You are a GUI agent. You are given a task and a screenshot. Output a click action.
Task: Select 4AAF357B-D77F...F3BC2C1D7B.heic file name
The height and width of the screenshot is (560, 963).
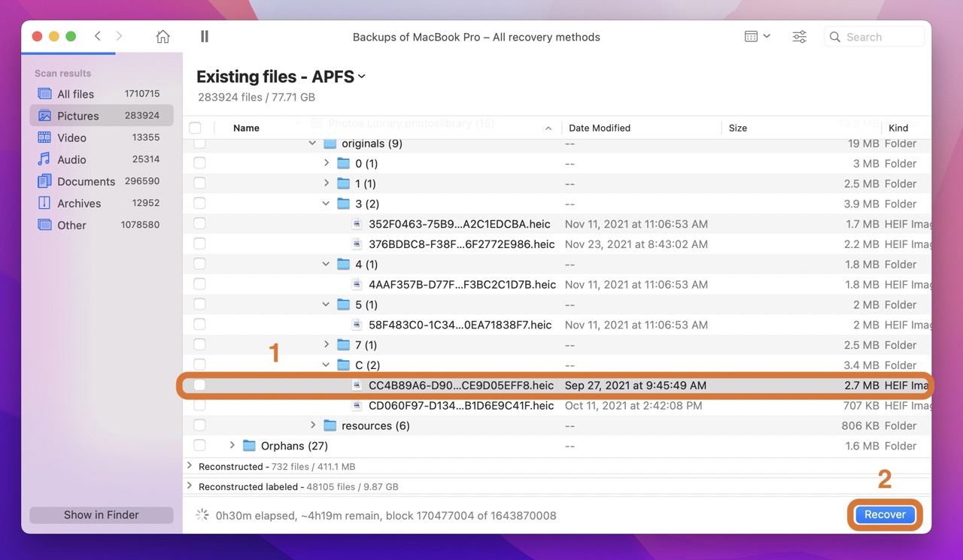point(462,284)
